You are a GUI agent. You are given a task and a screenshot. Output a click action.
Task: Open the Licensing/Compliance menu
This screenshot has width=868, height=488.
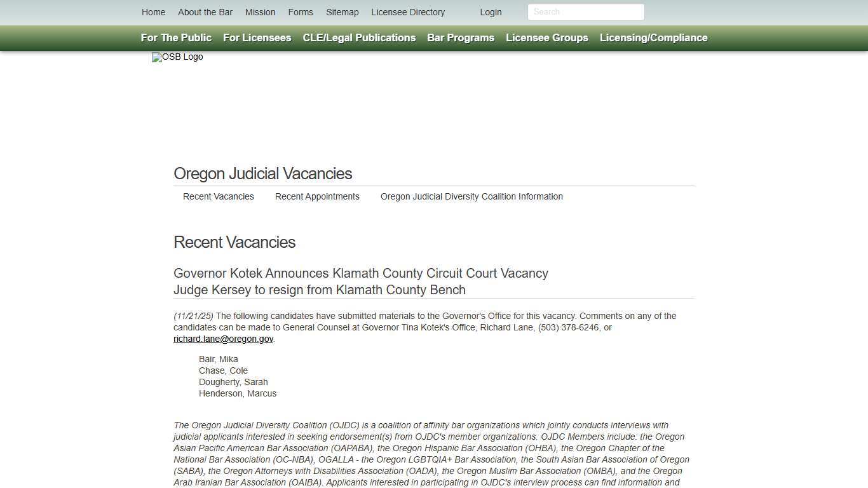(653, 37)
